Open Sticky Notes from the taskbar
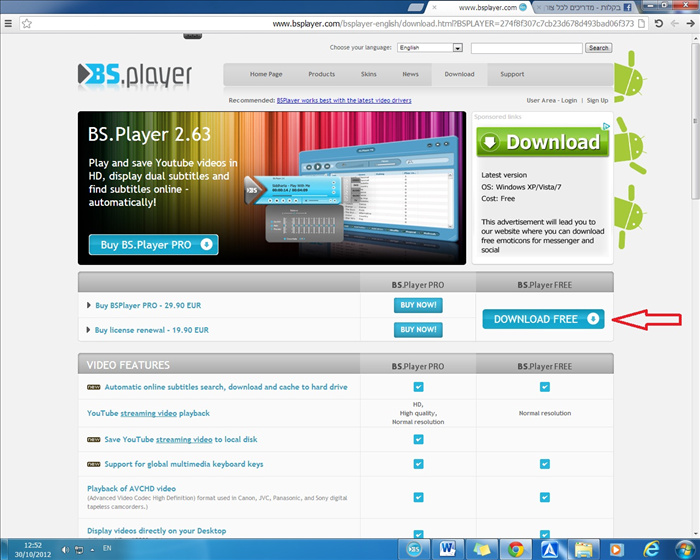This screenshot has height=560, width=700. point(482,549)
